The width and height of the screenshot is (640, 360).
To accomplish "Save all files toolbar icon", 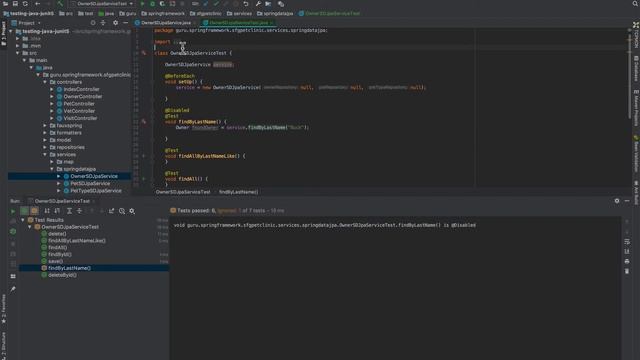I will pos(15,4).
